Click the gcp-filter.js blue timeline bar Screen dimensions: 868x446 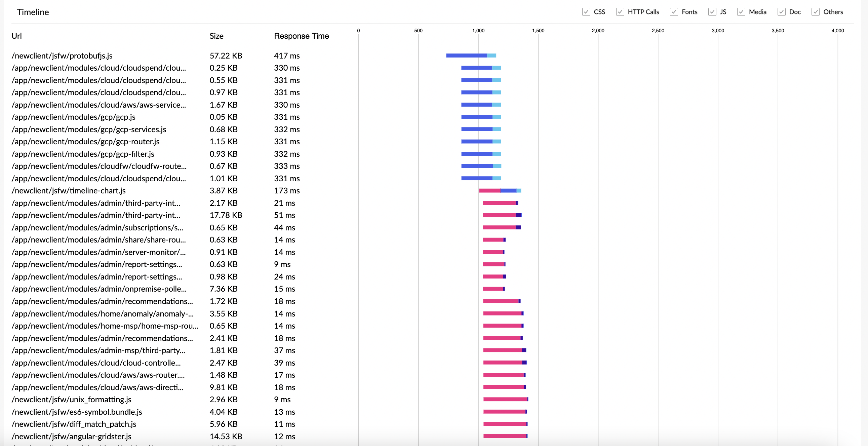(x=477, y=154)
